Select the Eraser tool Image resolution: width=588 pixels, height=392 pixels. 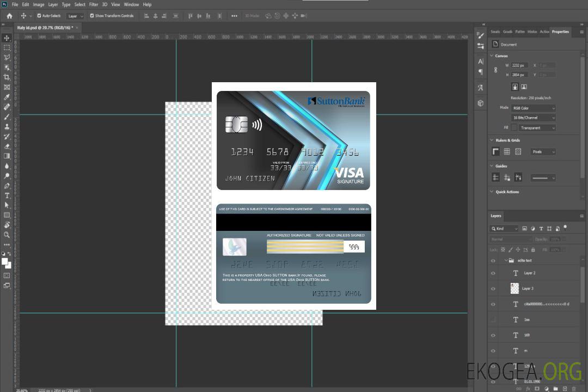pos(7,146)
